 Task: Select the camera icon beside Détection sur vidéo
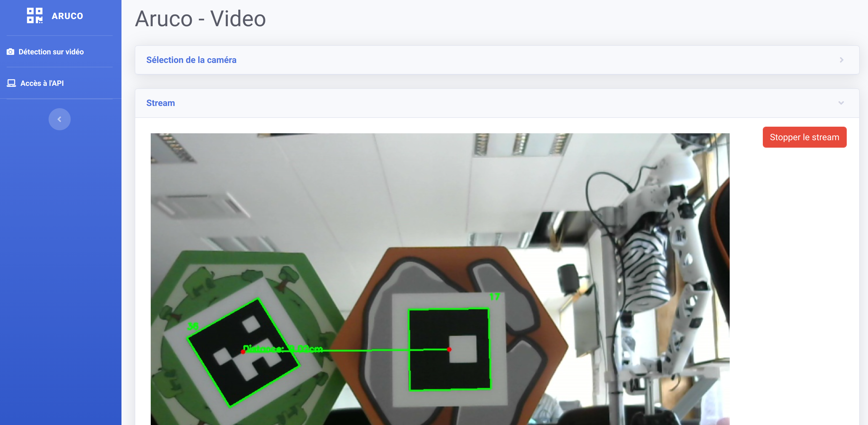pos(10,52)
